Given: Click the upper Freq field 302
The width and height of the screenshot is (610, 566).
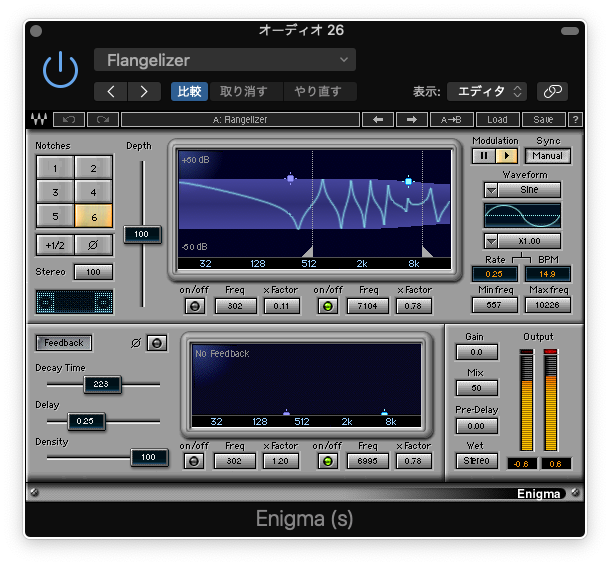Looking at the screenshot, I should 235,306.
